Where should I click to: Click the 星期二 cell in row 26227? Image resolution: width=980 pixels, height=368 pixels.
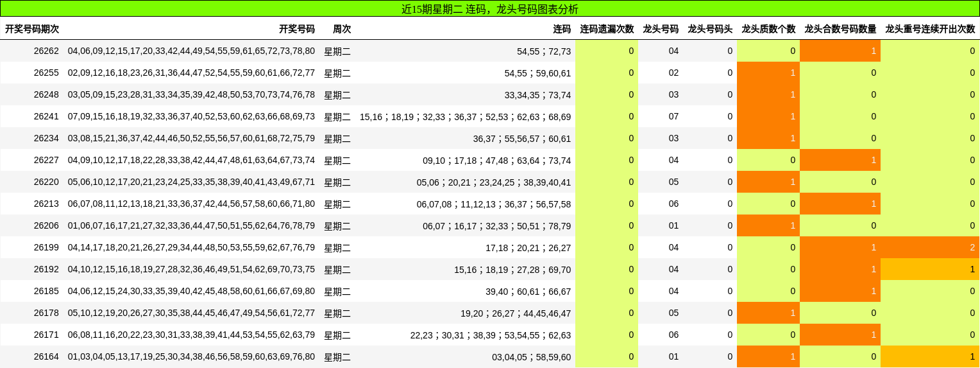337,161
